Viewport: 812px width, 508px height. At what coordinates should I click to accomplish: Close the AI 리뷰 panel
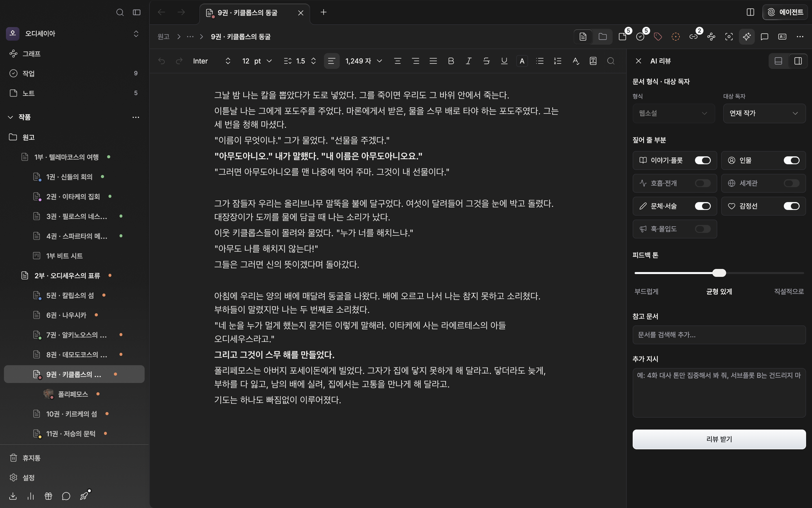tap(638, 61)
